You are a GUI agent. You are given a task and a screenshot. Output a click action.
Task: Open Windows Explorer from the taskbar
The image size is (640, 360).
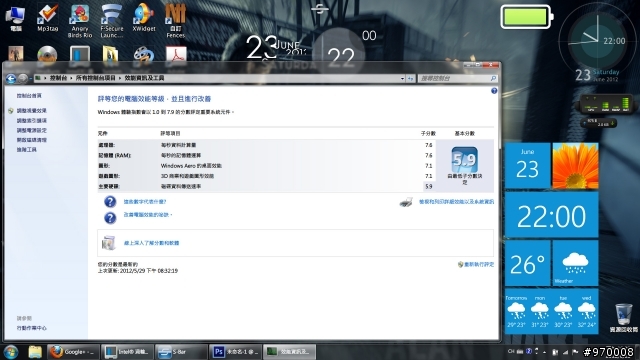[35, 352]
